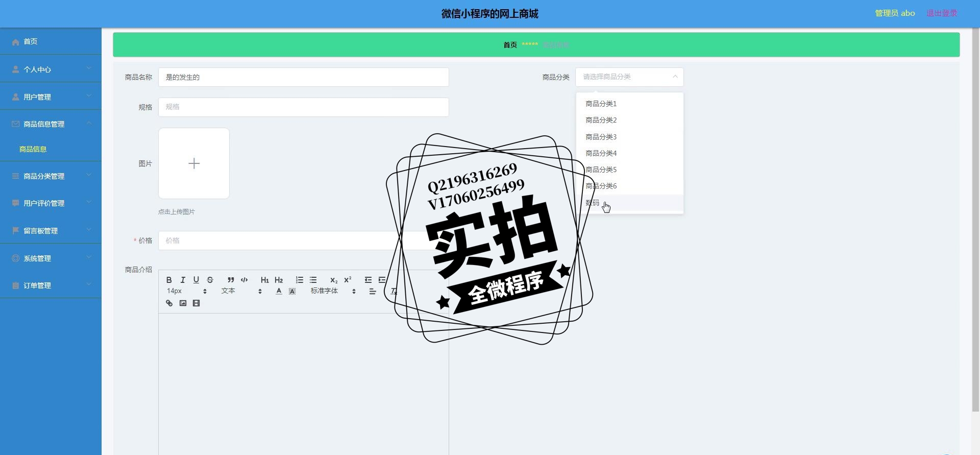
Task: Expand 留言板管理 in the sidebar
Action: point(51,230)
